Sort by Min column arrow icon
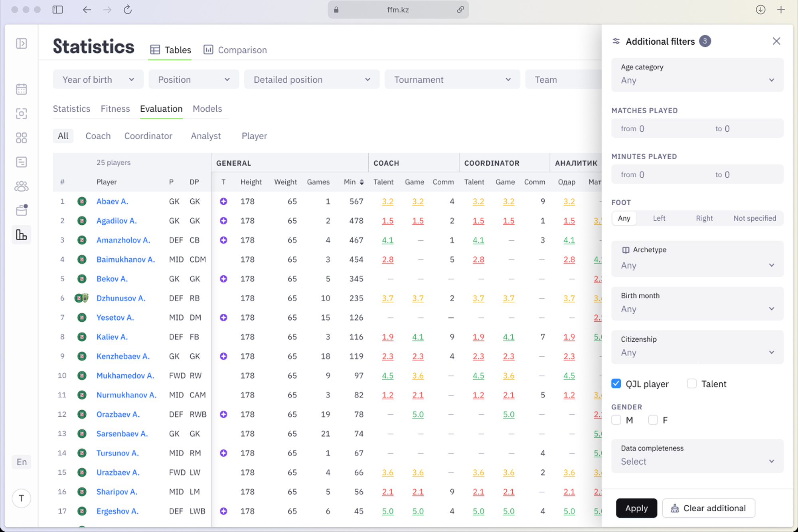 [361, 182]
